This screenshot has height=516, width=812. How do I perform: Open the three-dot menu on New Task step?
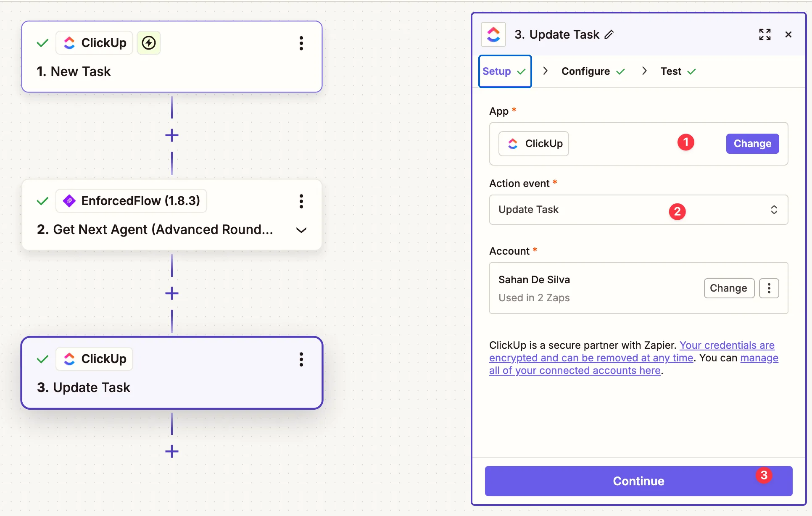tap(301, 43)
